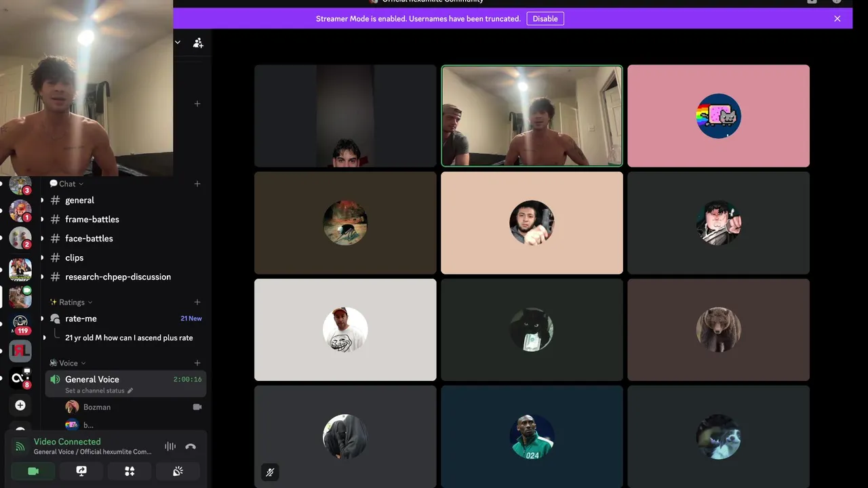
Task: Click the hooded figure avatar tile
Action: 345,436
